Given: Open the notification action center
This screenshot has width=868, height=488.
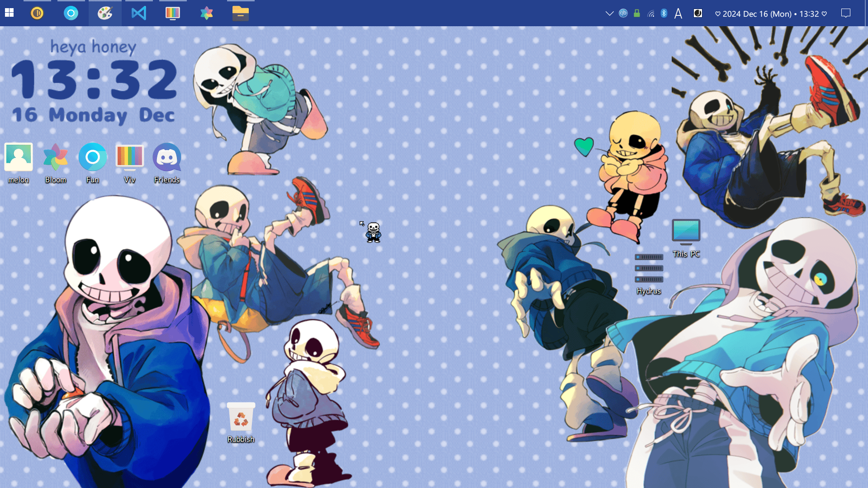Looking at the screenshot, I should pos(845,13).
